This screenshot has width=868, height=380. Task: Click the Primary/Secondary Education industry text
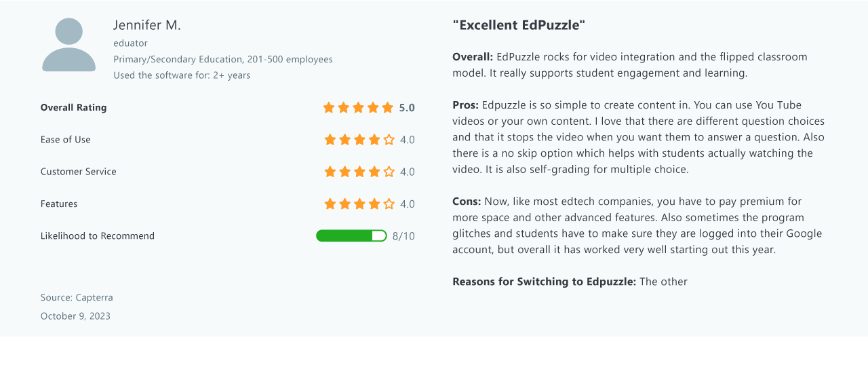[x=178, y=59]
